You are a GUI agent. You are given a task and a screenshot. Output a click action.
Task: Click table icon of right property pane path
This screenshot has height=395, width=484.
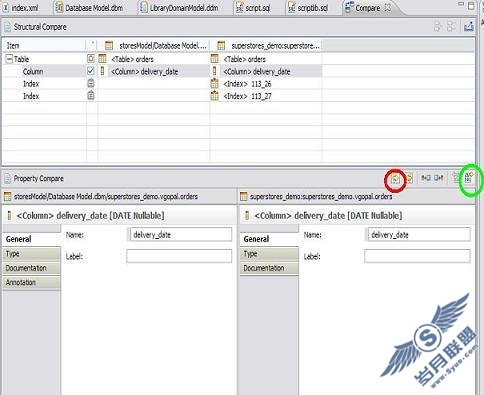[244, 196]
